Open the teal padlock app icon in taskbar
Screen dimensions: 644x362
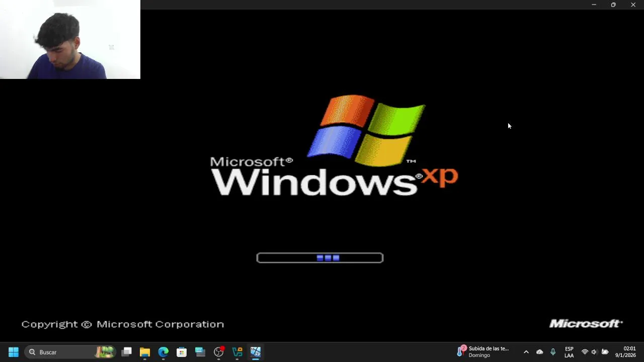[x=237, y=352]
